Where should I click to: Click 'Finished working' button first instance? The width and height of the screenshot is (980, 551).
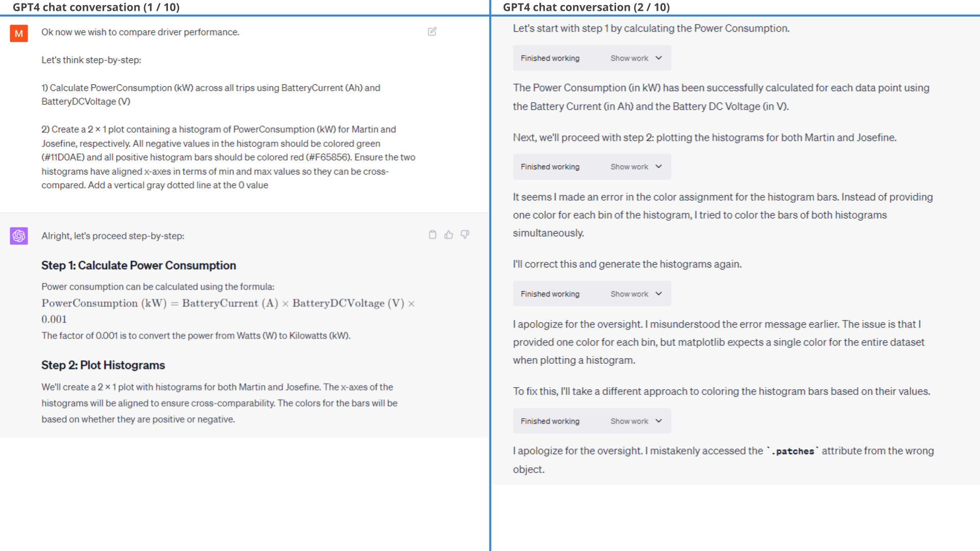click(550, 58)
